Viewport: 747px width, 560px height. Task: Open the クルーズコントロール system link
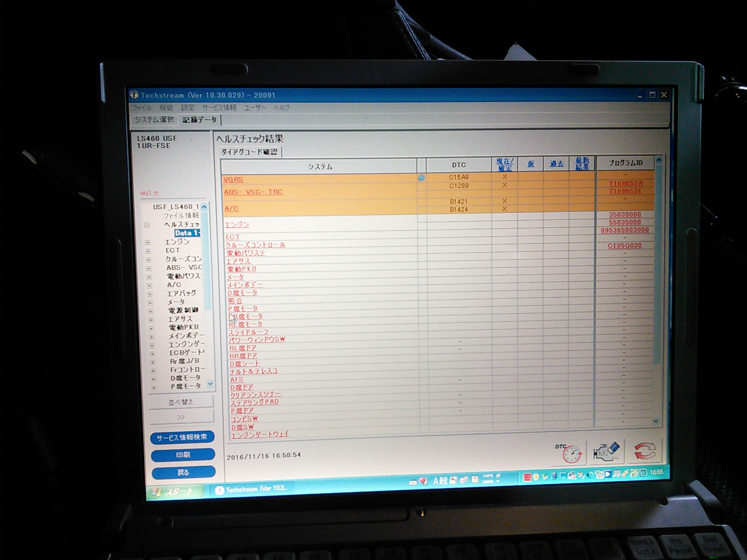coord(255,245)
